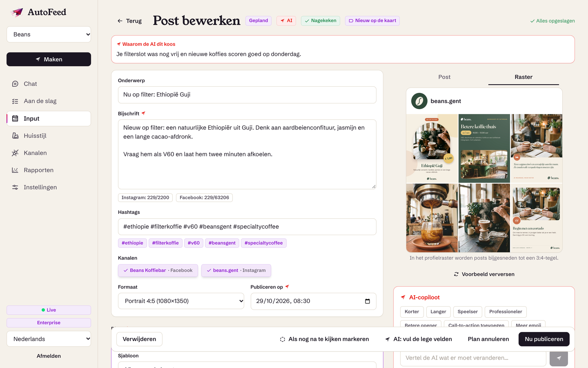Image resolution: width=588 pixels, height=368 pixels.
Task: Click the AutoFeed logo
Action: [38, 12]
